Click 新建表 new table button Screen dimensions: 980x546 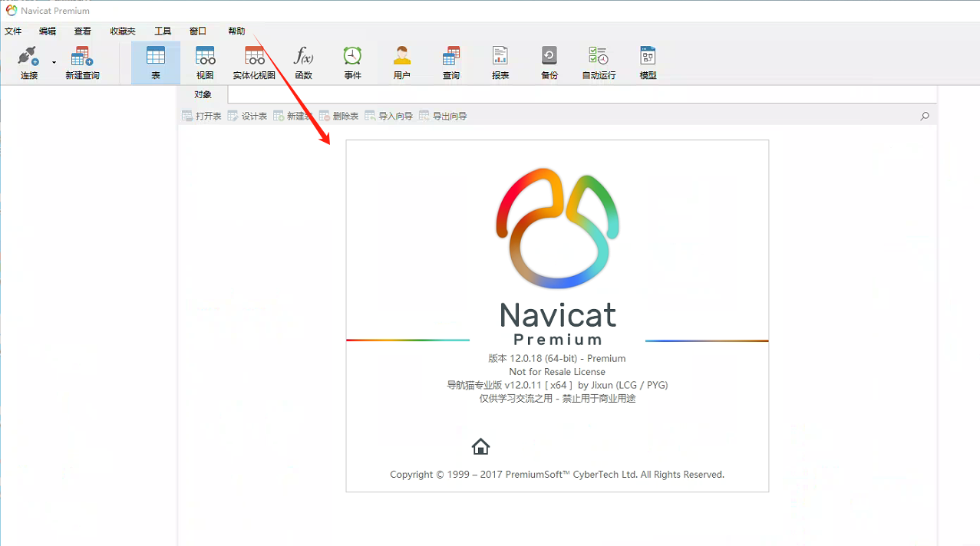292,116
